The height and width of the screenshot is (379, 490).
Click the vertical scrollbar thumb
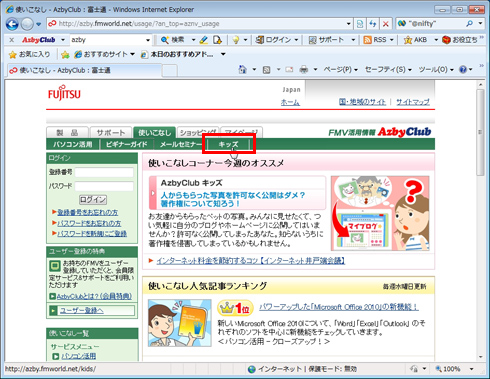[480, 132]
